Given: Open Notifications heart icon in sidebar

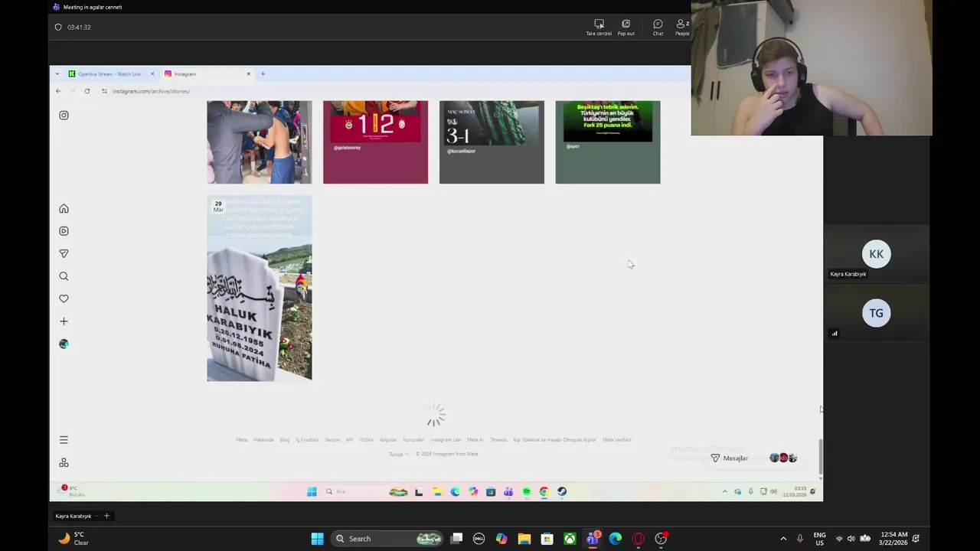Looking at the screenshot, I should (x=64, y=298).
